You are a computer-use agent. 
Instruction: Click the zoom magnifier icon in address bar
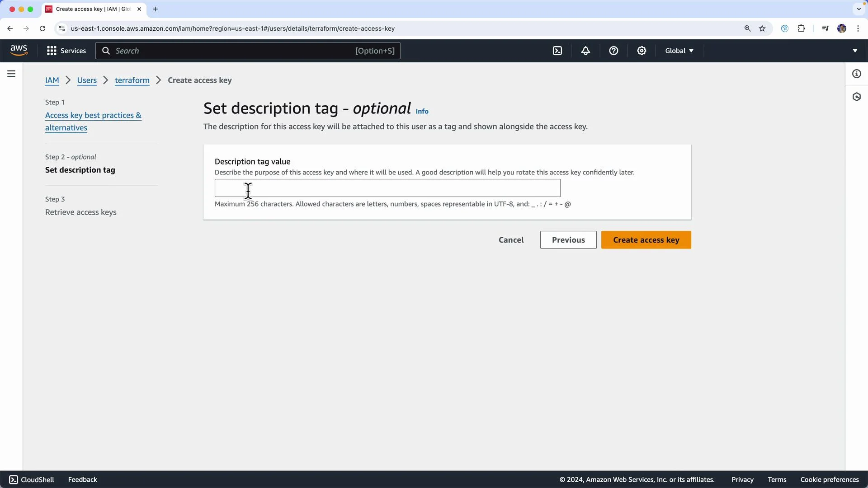pos(747,28)
